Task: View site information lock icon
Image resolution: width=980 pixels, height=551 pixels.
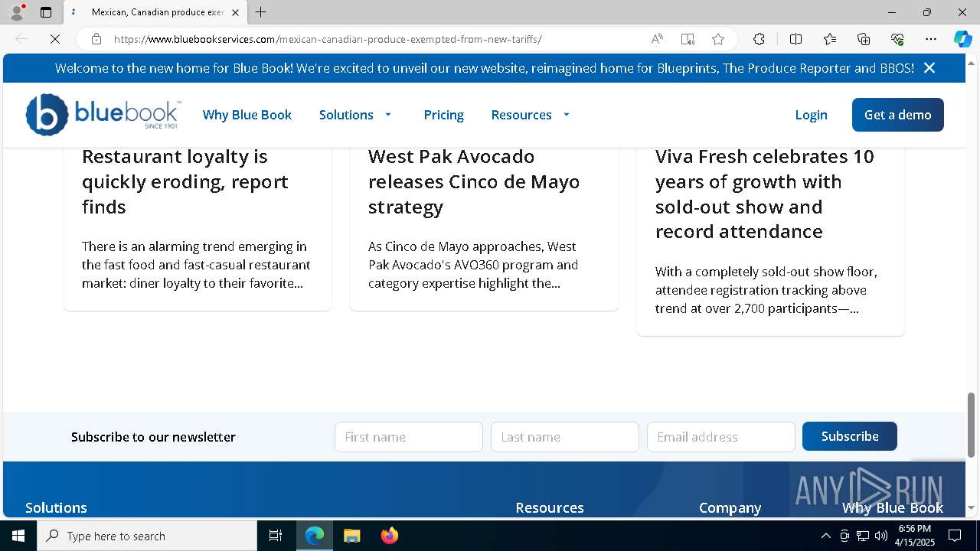Action: click(96, 39)
